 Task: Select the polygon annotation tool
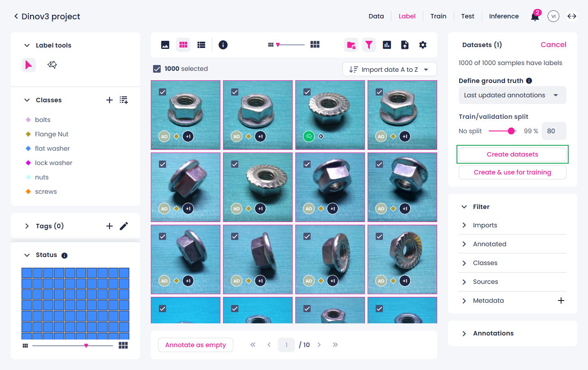click(x=52, y=65)
